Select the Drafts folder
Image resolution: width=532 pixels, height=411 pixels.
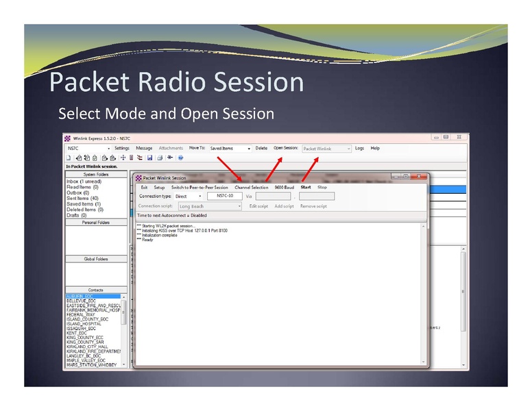(x=77, y=215)
